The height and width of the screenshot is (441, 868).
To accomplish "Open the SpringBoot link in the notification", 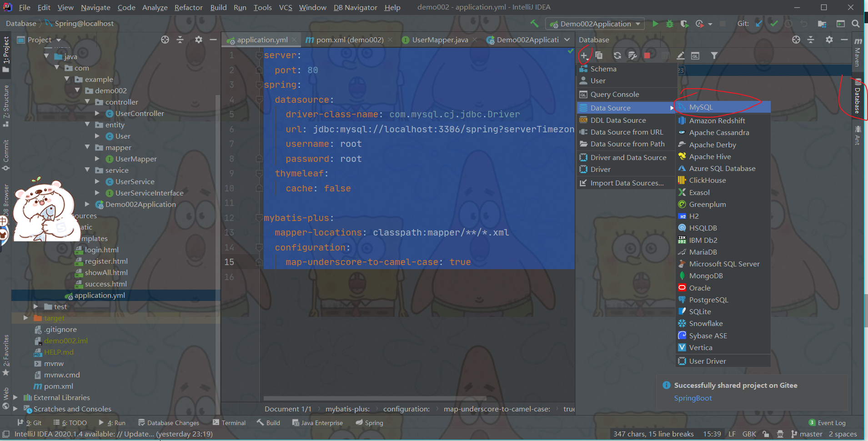I will tap(693, 398).
